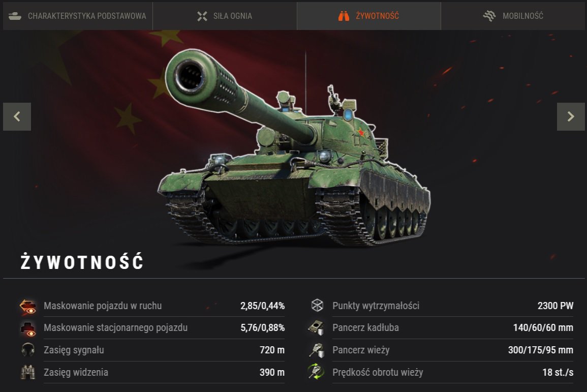Click the hit points cube icon
587x392 pixels.
pyautogui.click(x=317, y=306)
